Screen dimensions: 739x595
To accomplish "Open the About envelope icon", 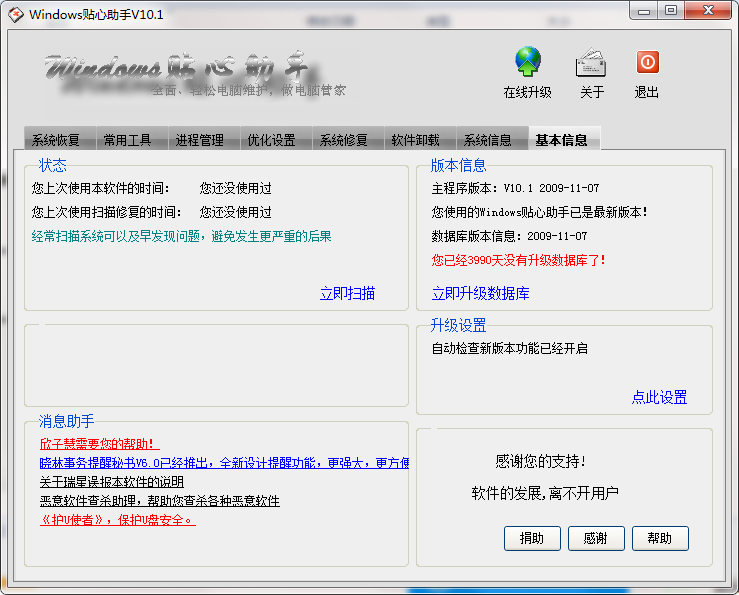I will [591, 62].
